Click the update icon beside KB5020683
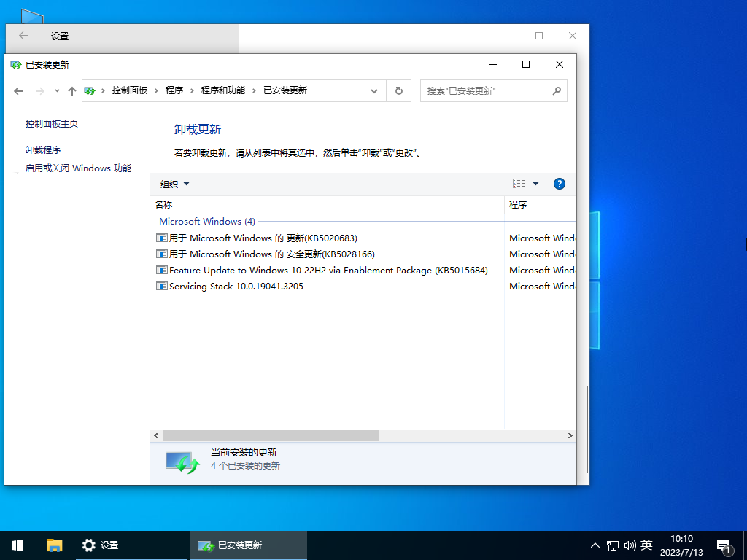This screenshot has width=747, height=560. click(x=161, y=238)
